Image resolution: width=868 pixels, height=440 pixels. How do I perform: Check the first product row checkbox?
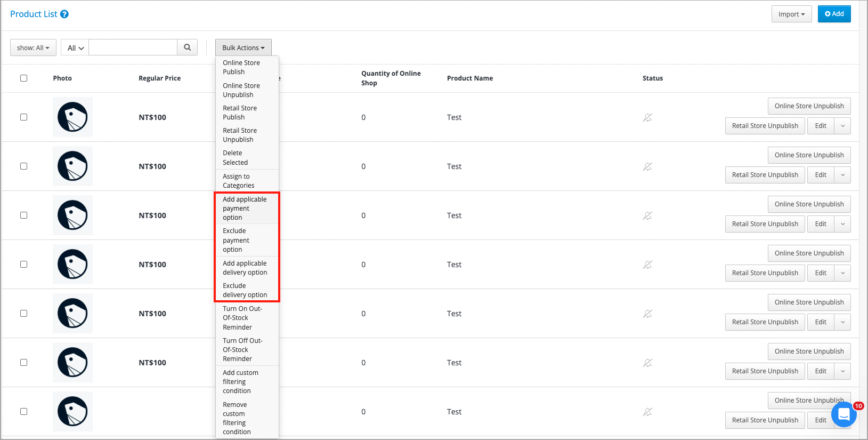23,117
